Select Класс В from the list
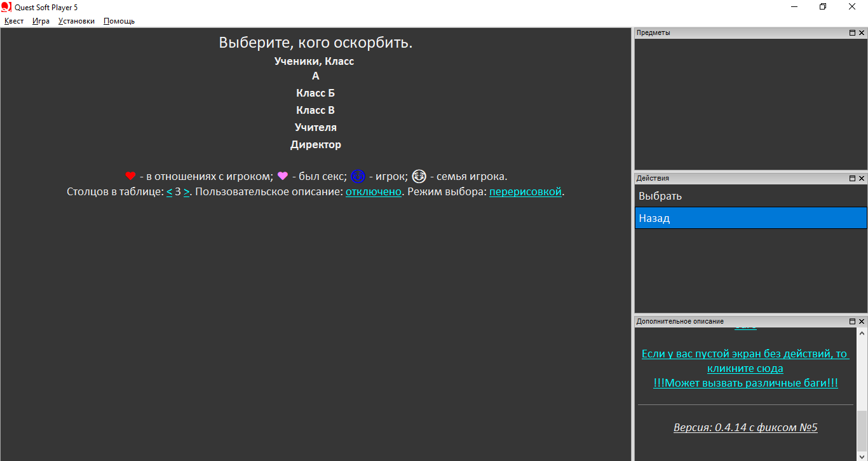The image size is (868, 461). (315, 110)
